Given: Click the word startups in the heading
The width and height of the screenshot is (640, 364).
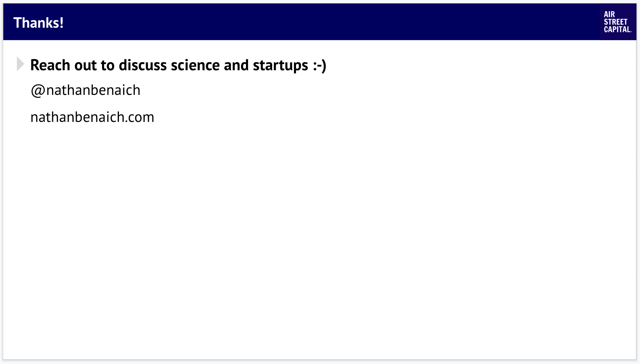Looking at the screenshot, I should (x=280, y=66).
